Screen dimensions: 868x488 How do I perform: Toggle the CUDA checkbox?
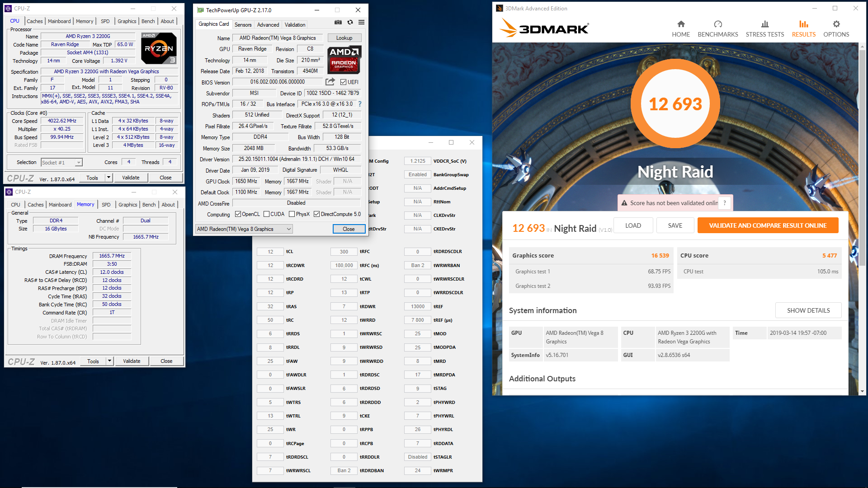[x=266, y=214]
